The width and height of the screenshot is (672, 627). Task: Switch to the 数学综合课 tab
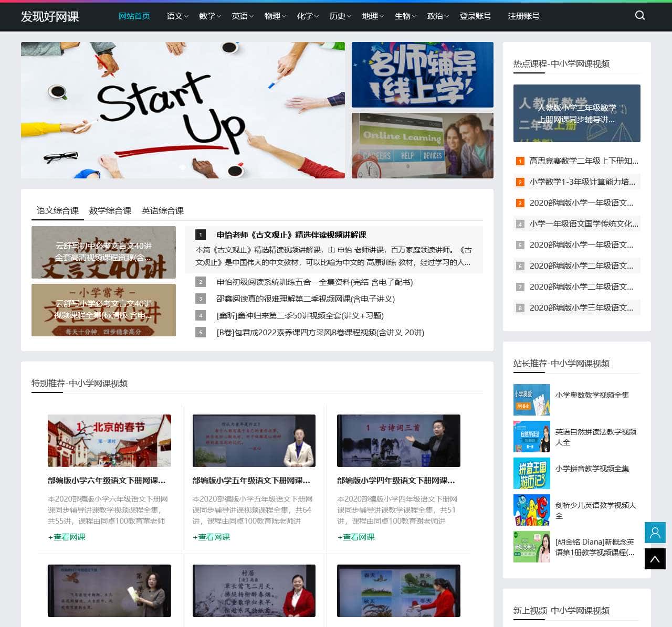(110, 210)
